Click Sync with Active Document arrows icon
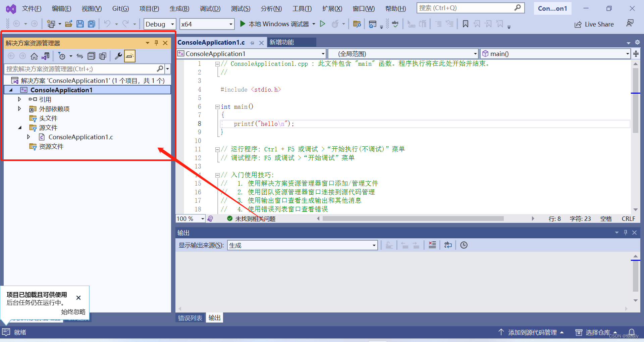The image size is (644, 342). click(x=80, y=56)
